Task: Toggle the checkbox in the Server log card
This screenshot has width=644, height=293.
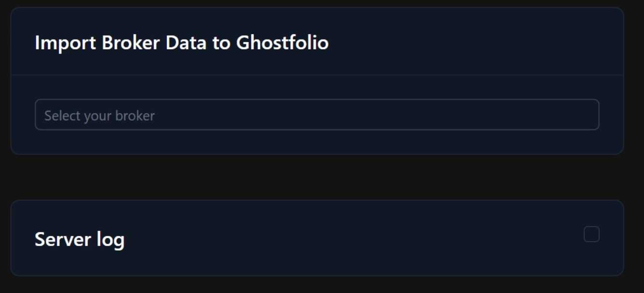Action: pos(591,234)
